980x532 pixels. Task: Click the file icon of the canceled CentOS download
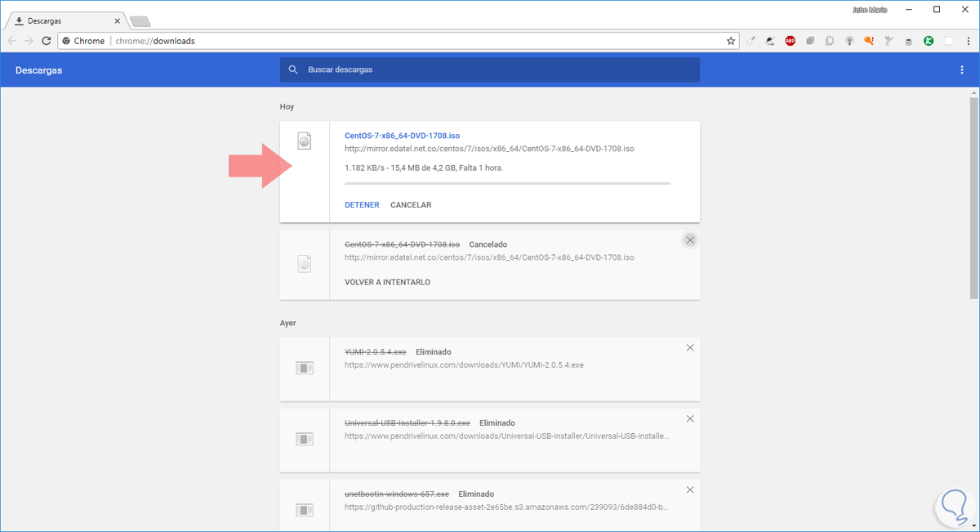point(305,263)
